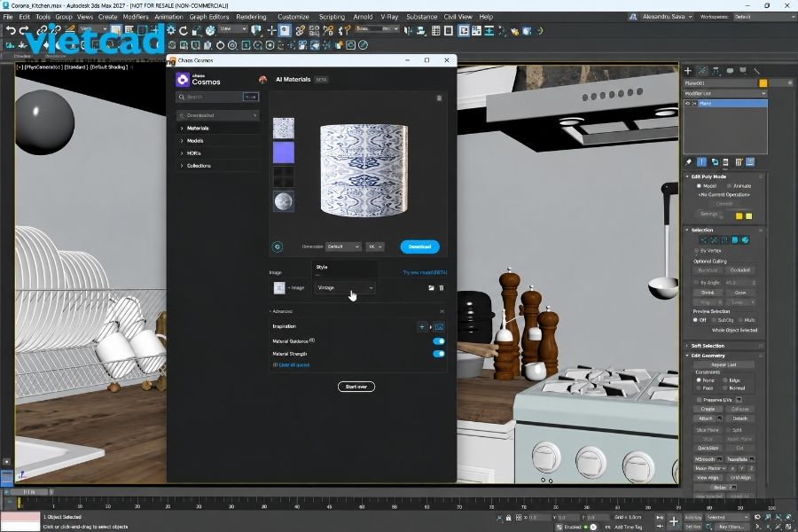Click the folder icon in Cosmos Image row
The width and height of the screenshot is (798, 532).
pyautogui.click(x=431, y=287)
